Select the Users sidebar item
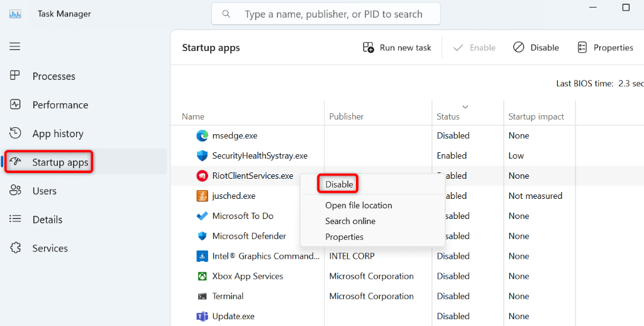 [44, 191]
